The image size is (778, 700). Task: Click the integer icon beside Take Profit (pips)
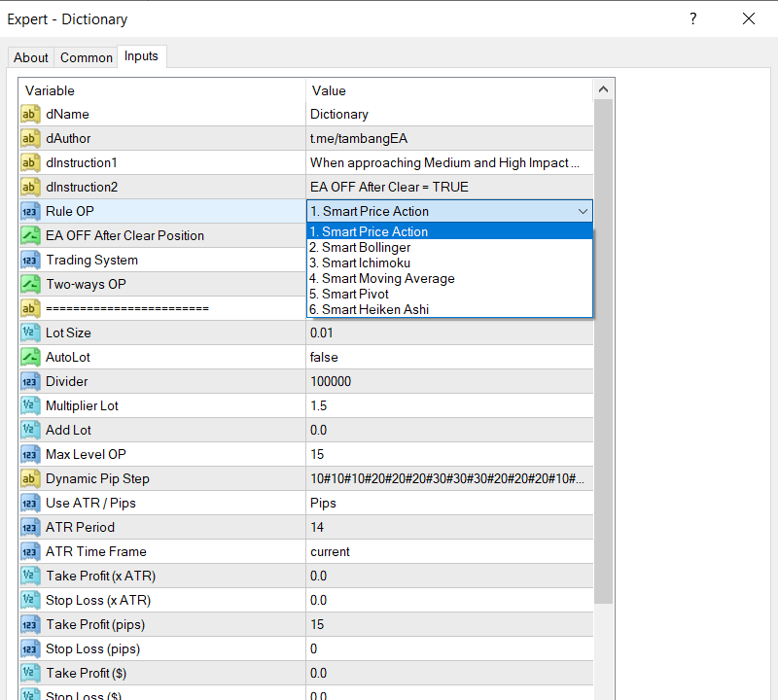coord(30,624)
